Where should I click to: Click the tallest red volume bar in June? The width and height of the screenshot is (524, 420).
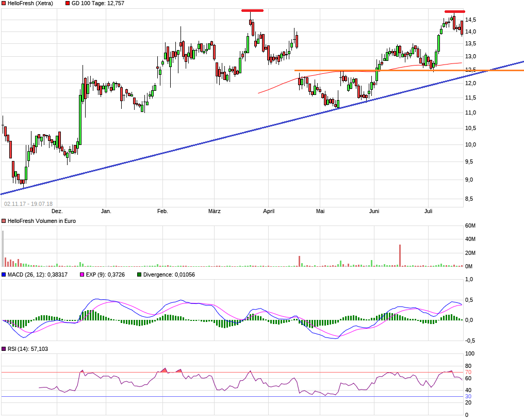click(400, 255)
